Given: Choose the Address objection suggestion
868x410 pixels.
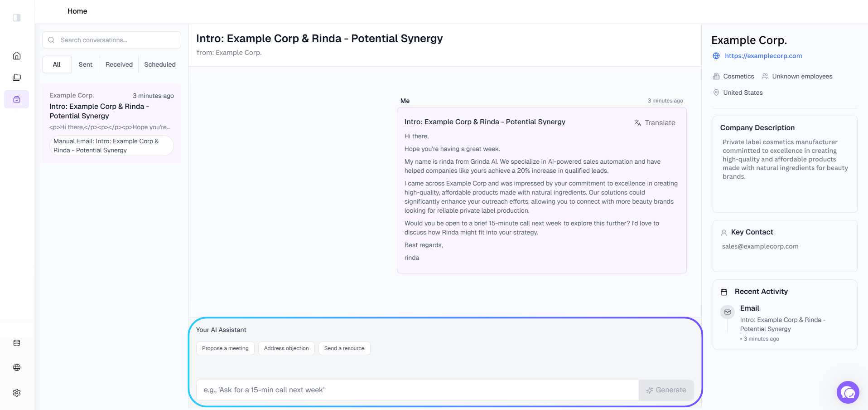Looking at the screenshot, I should click(286, 348).
